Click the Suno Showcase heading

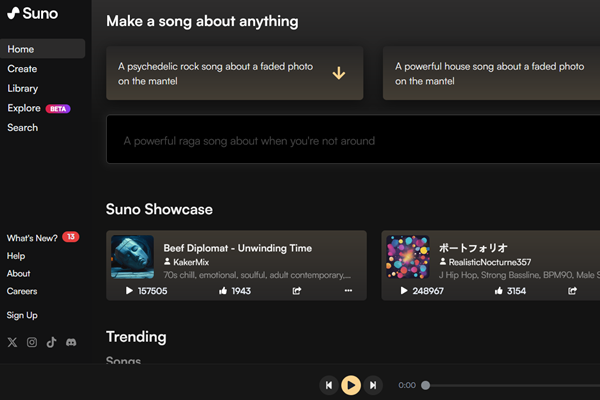[159, 209]
